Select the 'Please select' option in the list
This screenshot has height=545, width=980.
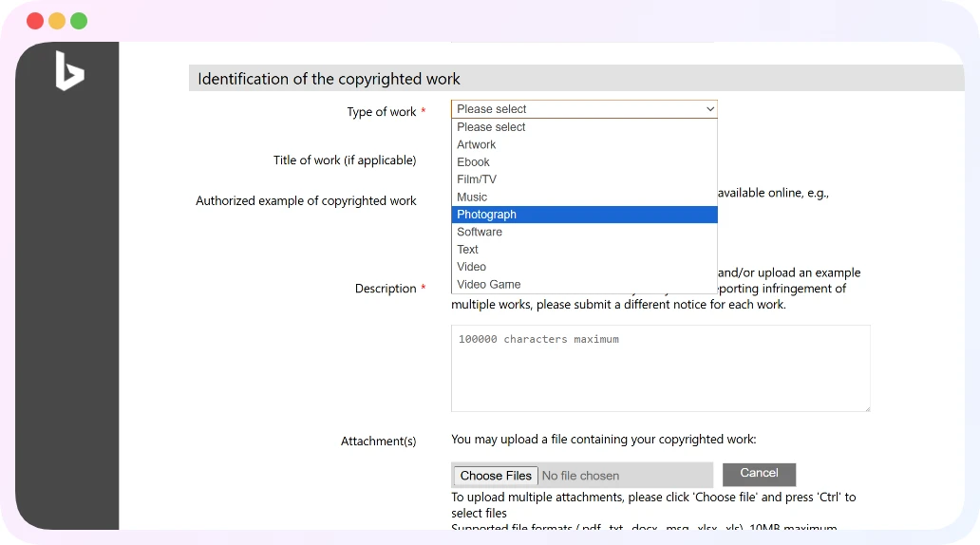(584, 127)
